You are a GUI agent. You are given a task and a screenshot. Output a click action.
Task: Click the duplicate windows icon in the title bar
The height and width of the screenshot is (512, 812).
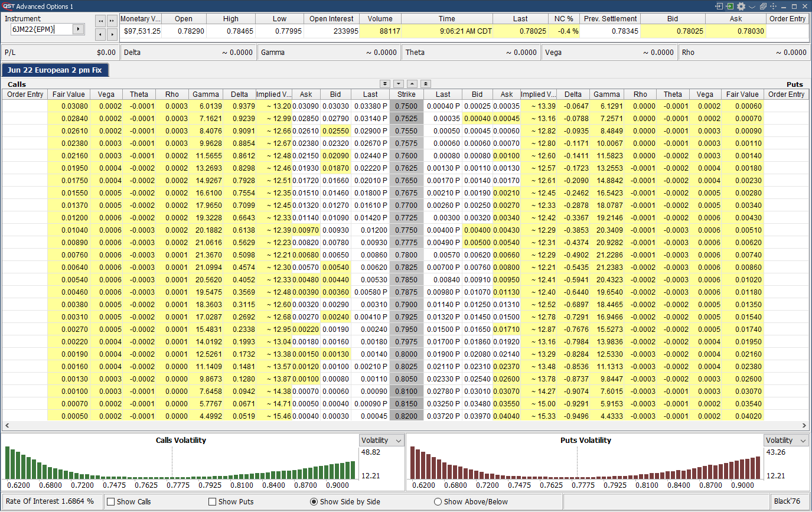click(763, 6)
